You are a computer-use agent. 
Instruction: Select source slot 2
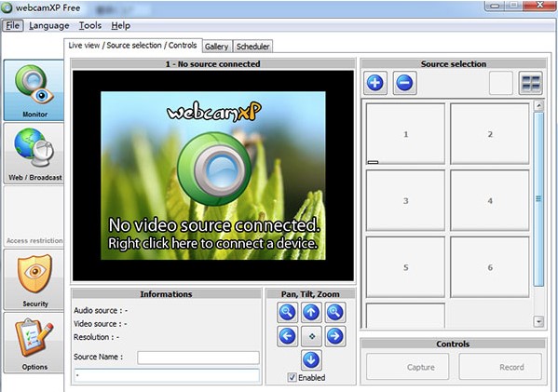click(x=490, y=134)
